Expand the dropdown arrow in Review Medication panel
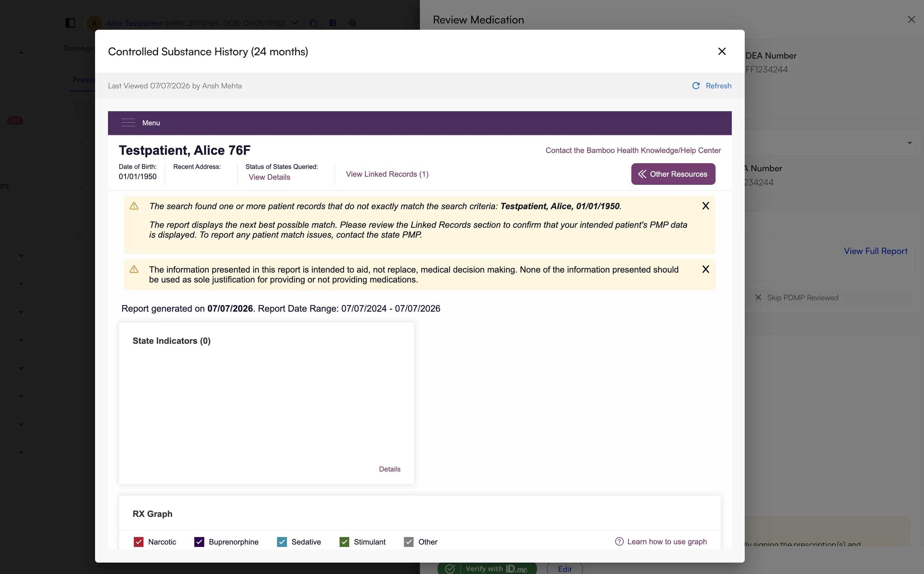The height and width of the screenshot is (574, 924). [x=910, y=143]
